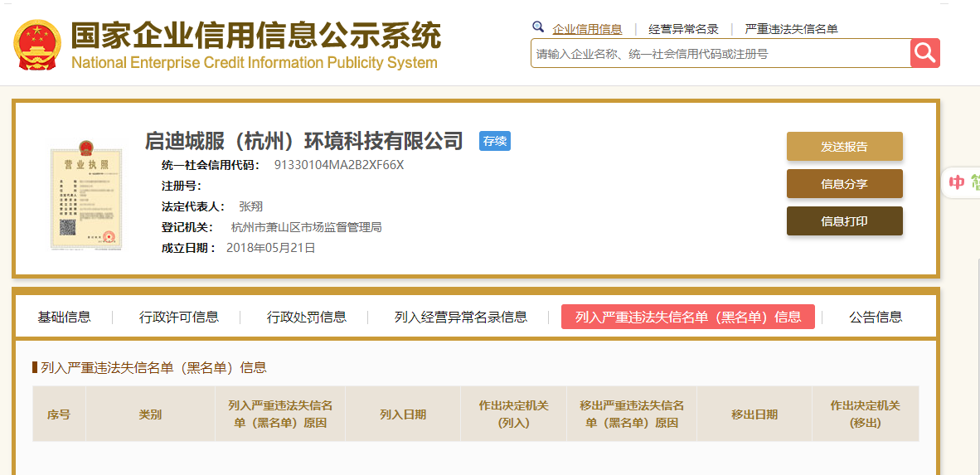This screenshot has height=475, width=980.
Task: Switch to the 列入经营异常名录信息 tab
Action: [461, 317]
